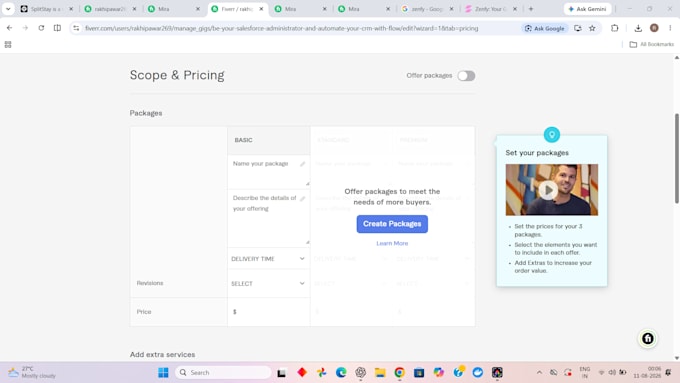
Task: Bookmark this page with star icon
Action: pyautogui.click(x=592, y=28)
